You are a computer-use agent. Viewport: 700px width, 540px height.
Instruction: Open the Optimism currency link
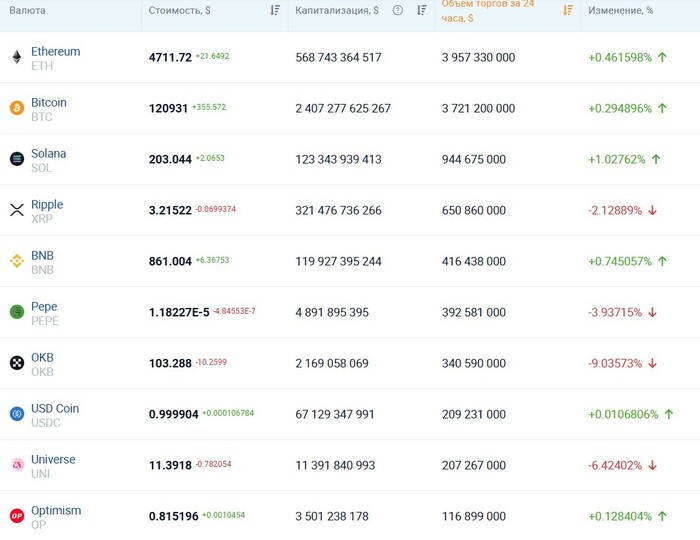[x=56, y=511]
